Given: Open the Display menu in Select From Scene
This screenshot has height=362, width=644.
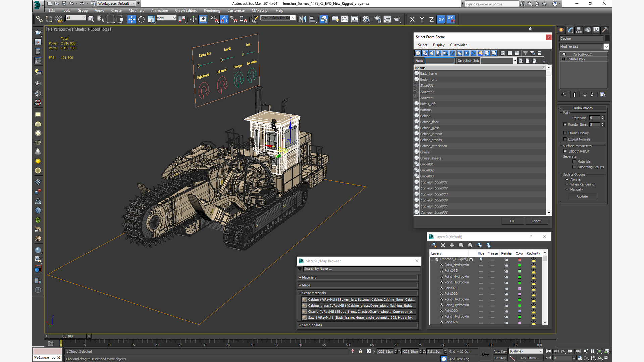Looking at the screenshot, I should click(x=438, y=45).
